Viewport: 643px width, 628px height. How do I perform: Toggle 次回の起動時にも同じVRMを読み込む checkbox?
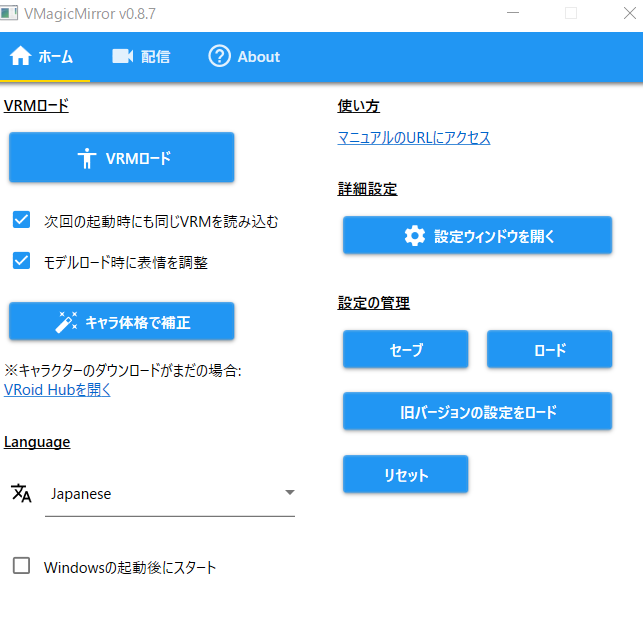click(21, 220)
